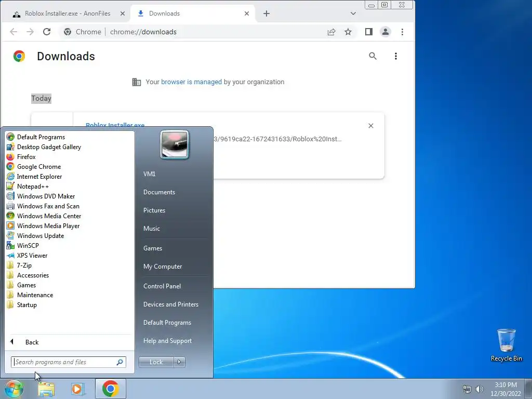Screen dimensions: 532x399
Task: Open Downloads page more actions menu
Action: click(x=395, y=56)
